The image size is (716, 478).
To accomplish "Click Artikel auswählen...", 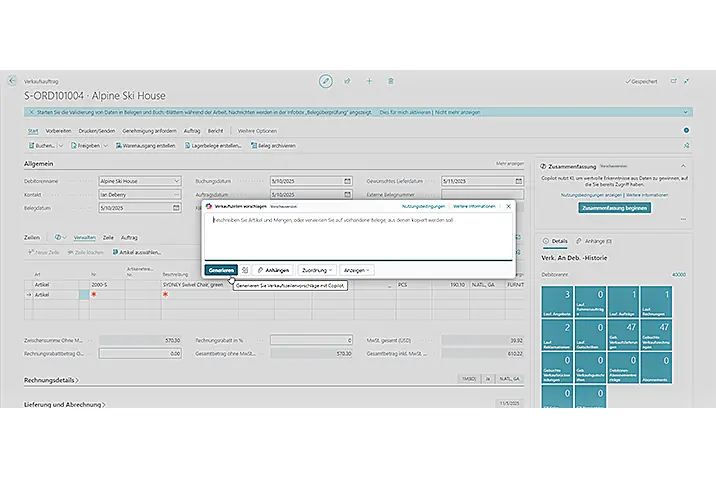I will tap(137, 252).
